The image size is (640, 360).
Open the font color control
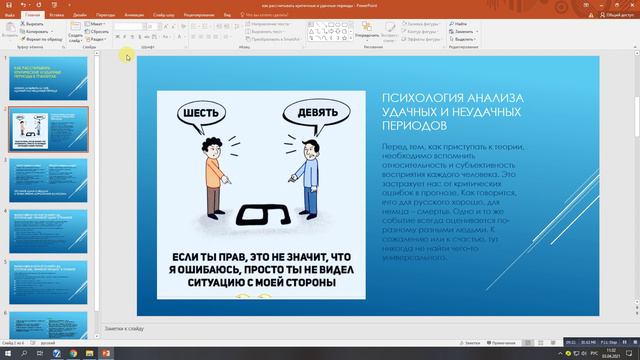(180, 37)
